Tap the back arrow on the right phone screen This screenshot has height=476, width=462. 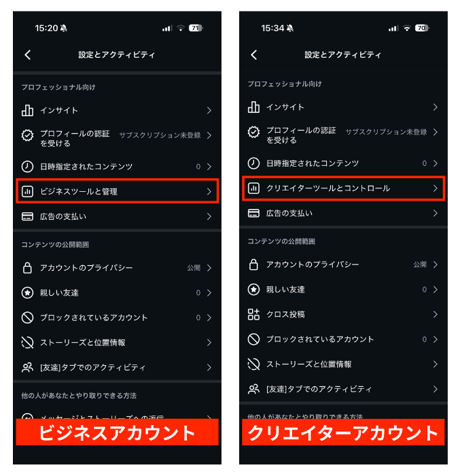(x=254, y=55)
